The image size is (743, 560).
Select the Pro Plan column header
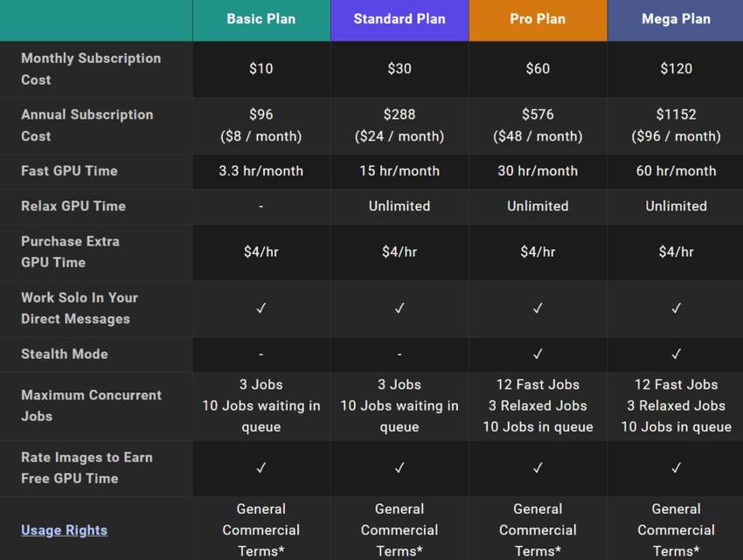point(538,19)
